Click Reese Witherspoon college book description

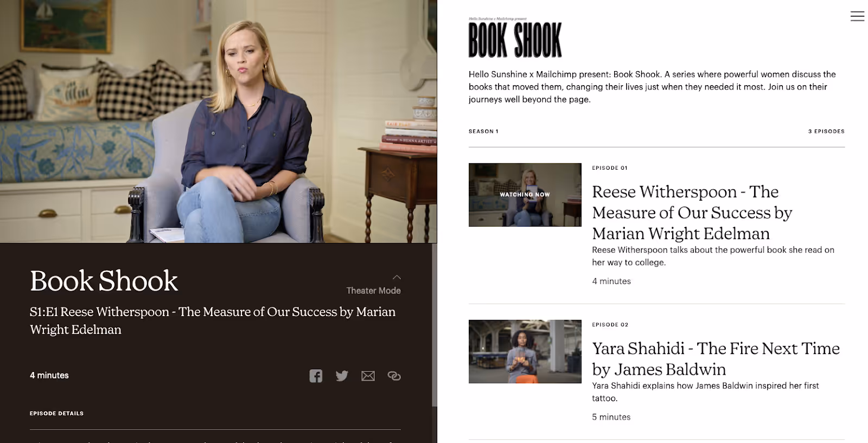pyautogui.click(x=713, y=256)
